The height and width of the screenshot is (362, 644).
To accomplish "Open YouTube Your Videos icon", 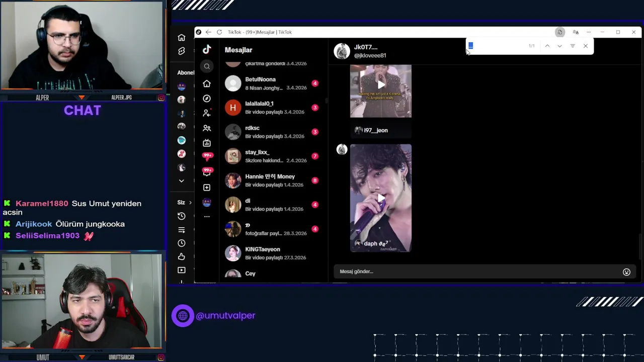I will click(181, 270).
